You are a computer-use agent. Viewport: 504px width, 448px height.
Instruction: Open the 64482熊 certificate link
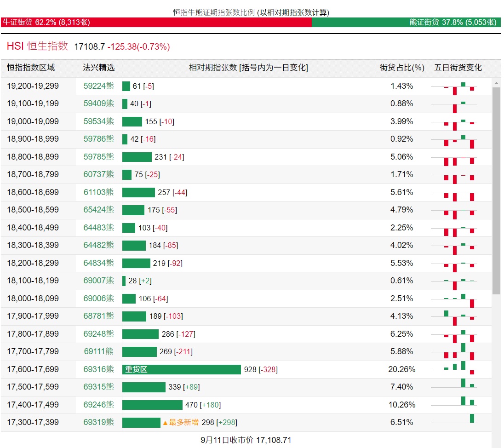pos(98,245)
